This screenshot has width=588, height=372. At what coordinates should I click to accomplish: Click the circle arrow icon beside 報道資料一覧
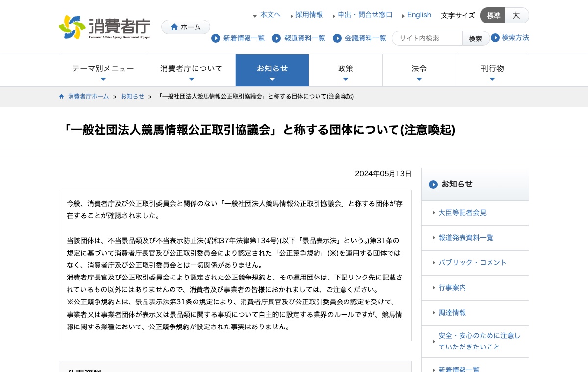276,38
